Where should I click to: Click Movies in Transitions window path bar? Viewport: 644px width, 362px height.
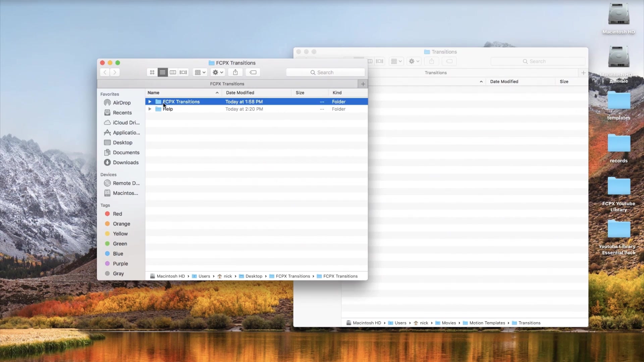pos(445,323)
